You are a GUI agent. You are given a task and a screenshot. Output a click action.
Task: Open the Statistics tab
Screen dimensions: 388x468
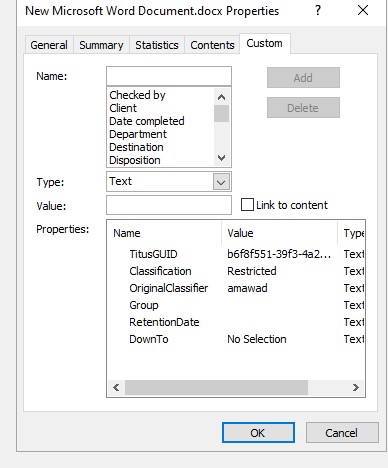(x=157, y=45)
